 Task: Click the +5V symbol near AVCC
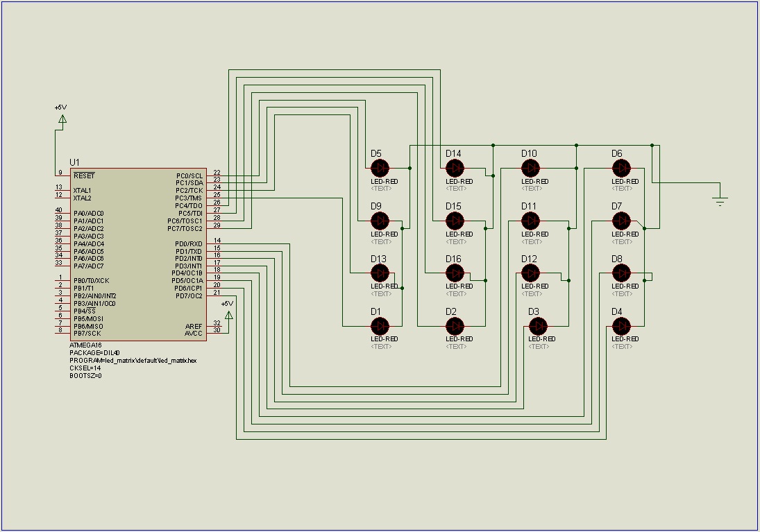pos(229,314)
